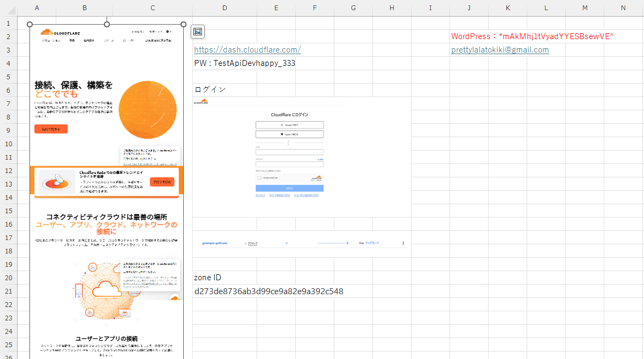
Task: Click the top-right sizing handle of the selected picture
Action: 184,24
